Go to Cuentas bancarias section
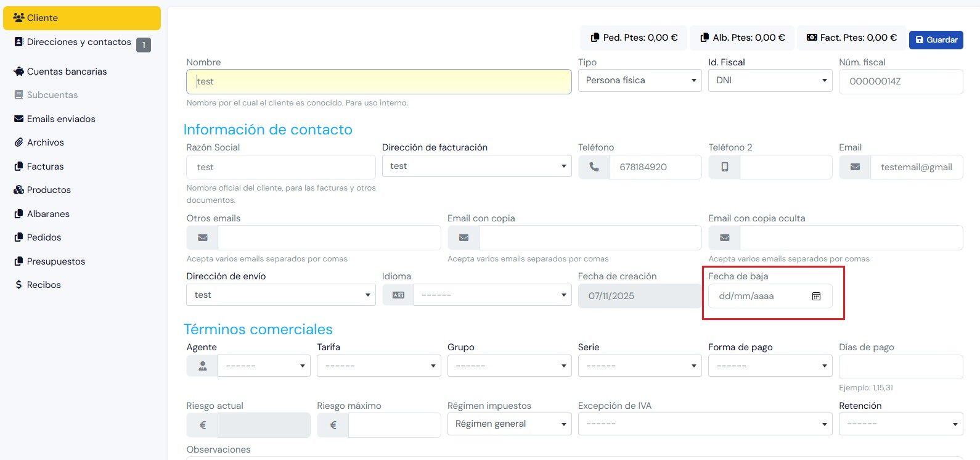Screen dimensions: 980x460 (67, 72)
